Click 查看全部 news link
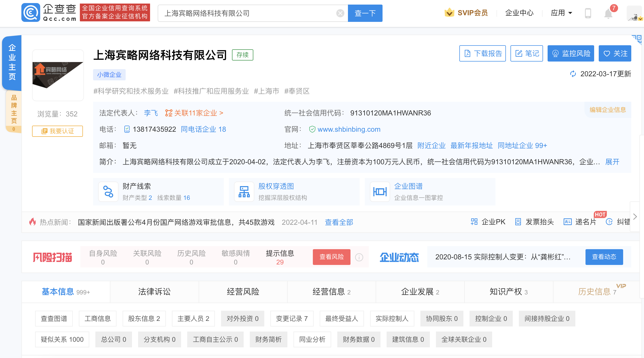This screenshot has height=358, width=644. coord(339,222)
